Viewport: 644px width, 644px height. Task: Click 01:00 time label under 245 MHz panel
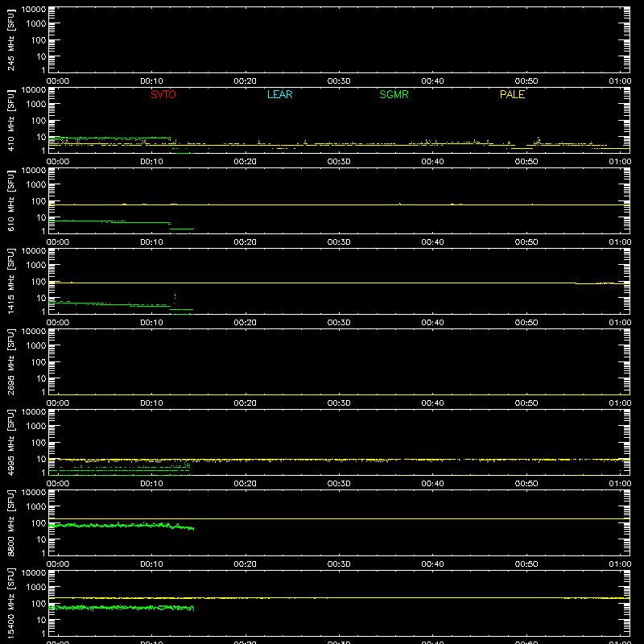[620, 81]
